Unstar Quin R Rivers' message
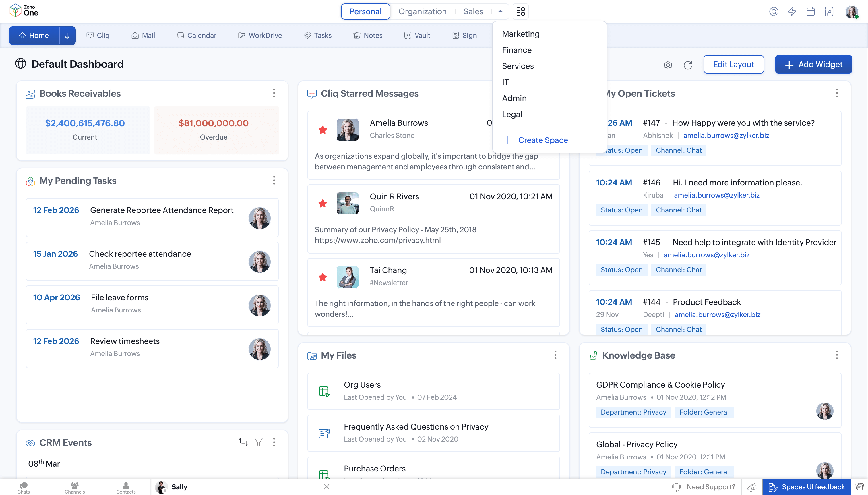 point(323,203)
